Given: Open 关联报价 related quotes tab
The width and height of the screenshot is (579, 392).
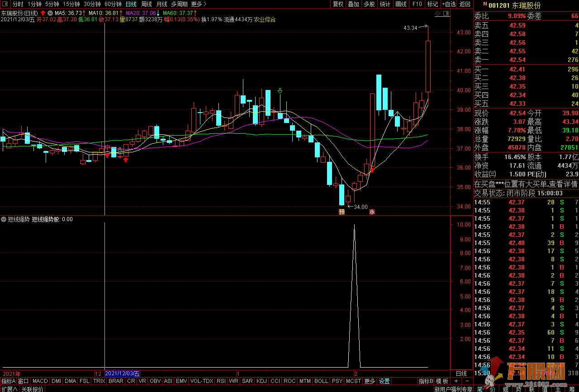Looking at the screenshot, I should click(x=32, y=389).
